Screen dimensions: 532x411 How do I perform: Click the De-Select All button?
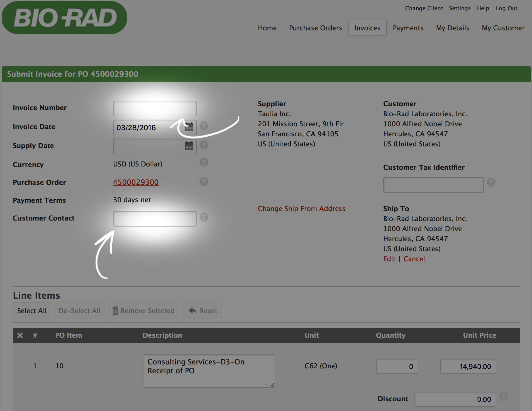point(79,311)
